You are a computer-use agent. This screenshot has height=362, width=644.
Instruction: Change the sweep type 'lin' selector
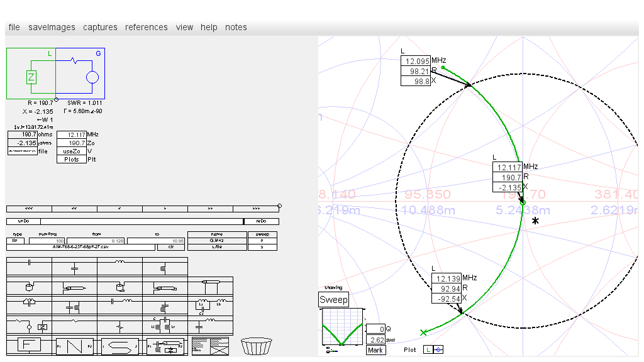15,241
